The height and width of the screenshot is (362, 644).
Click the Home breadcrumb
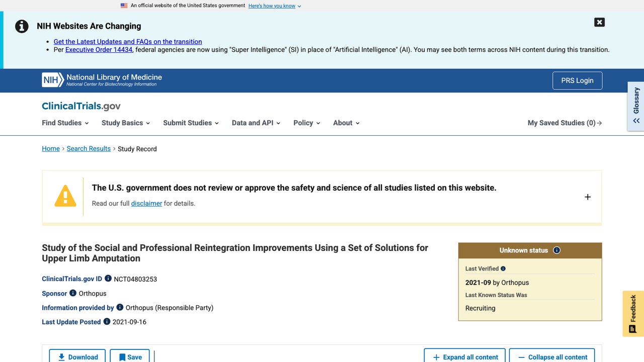click(51, 149)
